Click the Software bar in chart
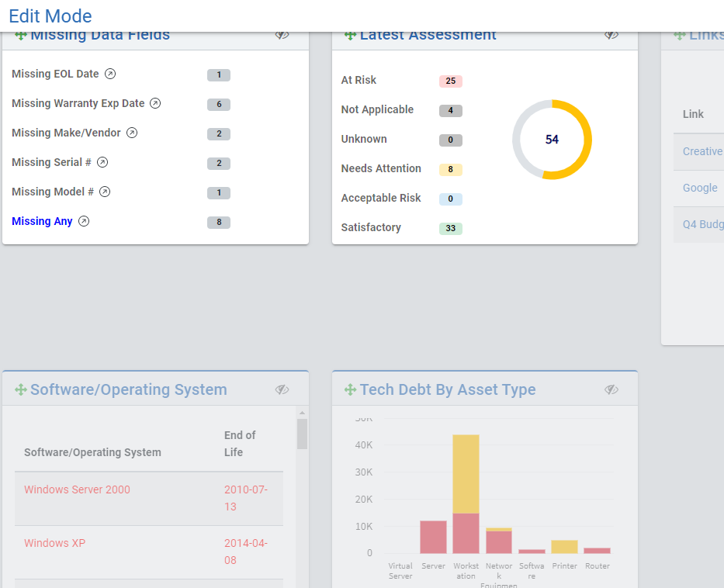The image size is (724, 588). [x=532, y=552]
